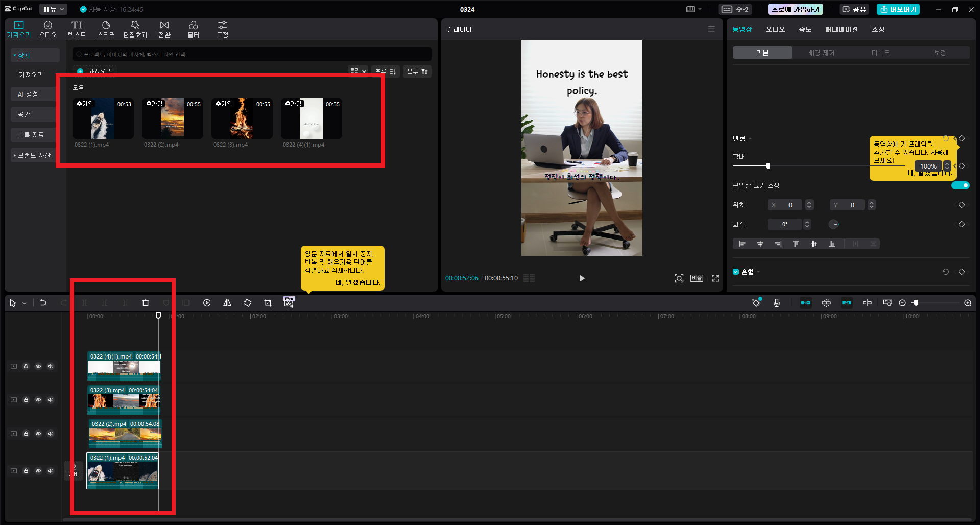
Task: Delete the selected clip with trash icon
Action: pos(146,303)
